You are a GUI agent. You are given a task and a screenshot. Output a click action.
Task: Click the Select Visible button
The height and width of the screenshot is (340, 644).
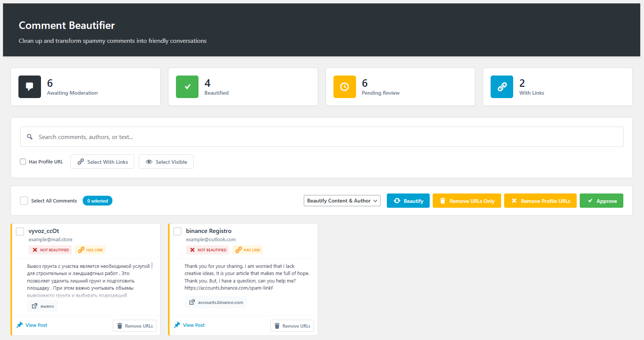(x=166, y=162)
